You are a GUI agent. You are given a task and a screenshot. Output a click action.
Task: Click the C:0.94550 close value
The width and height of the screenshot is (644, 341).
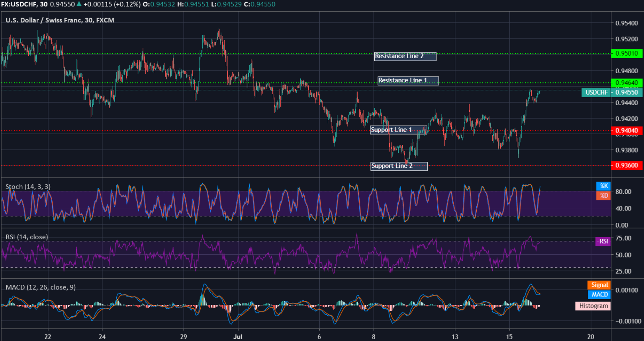click(x=260, y=4)
